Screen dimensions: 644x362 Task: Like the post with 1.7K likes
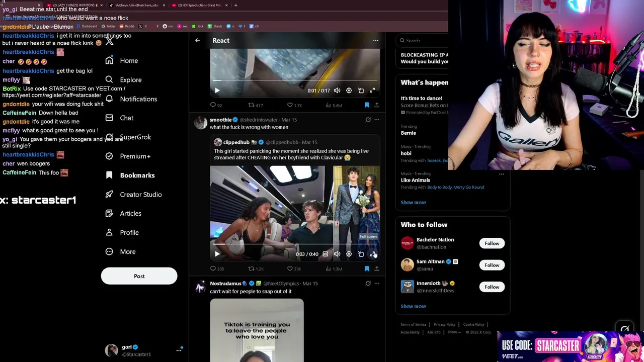point(294,105)
